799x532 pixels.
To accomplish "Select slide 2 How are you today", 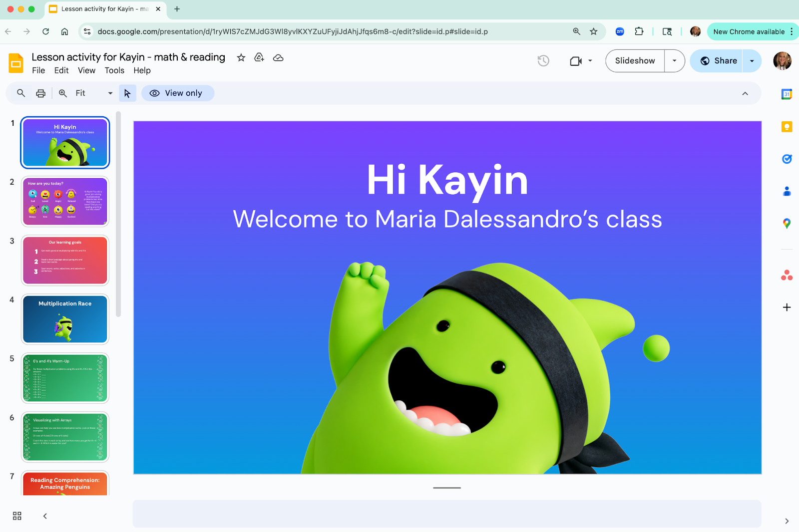I will coord(65,202).
